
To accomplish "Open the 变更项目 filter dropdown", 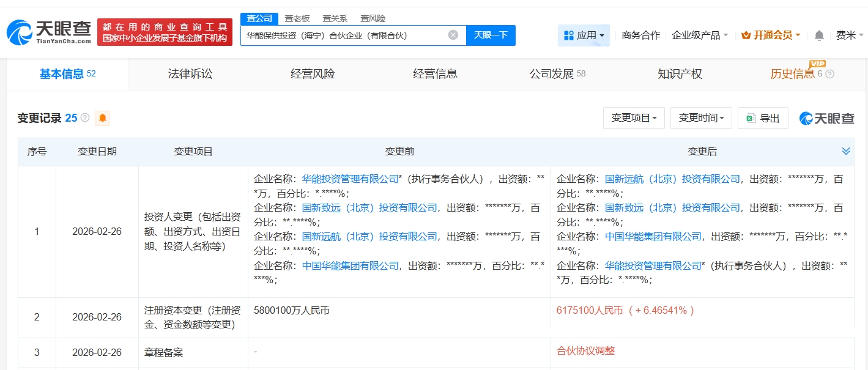I will [634, 118].
